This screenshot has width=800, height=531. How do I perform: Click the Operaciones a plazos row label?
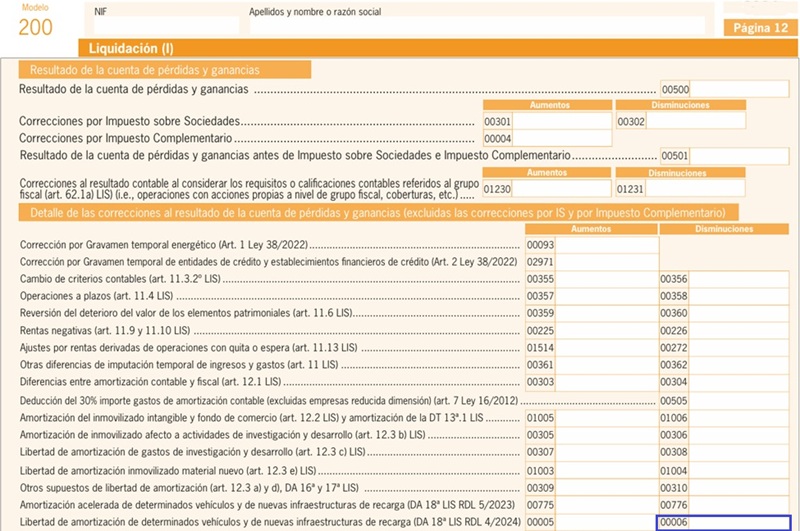[96, 296]
